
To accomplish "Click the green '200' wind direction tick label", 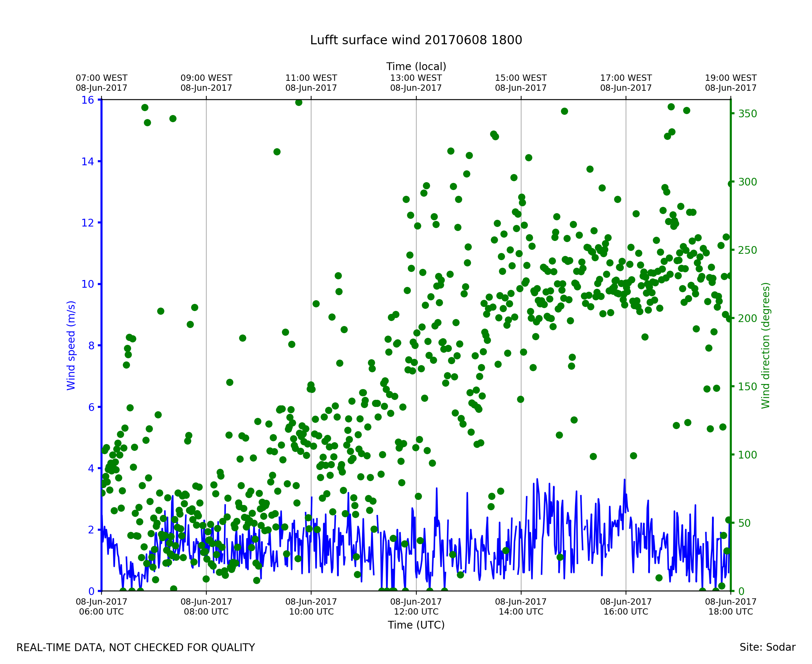I will pyautogui.click(x=747, y=319).
